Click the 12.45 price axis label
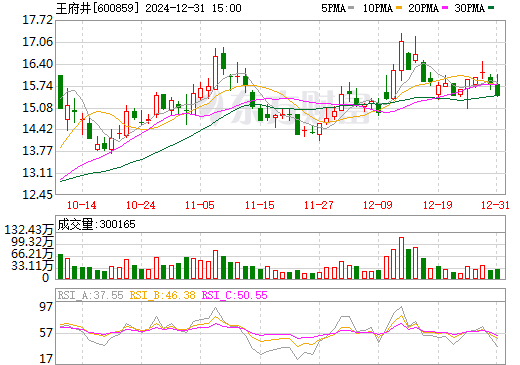The width and height of the screenshot is (520, 365). pos(37,194)
